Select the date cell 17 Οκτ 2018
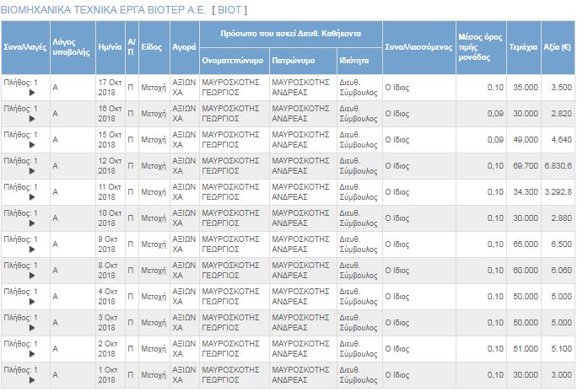 110,88
